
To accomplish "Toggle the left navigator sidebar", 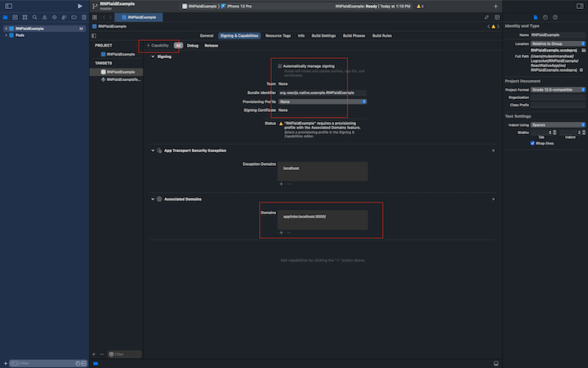I will click(x=8, y=6).
